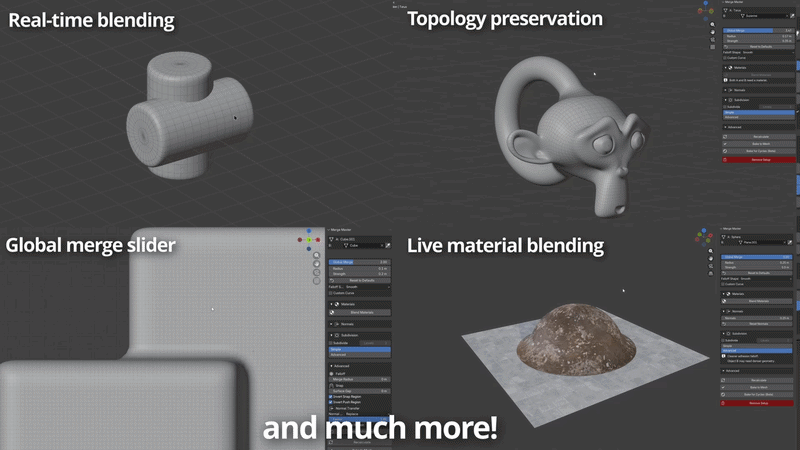
Task: Click navigation gizmo blue Z axis in top-right viewport
Action: 706,3
